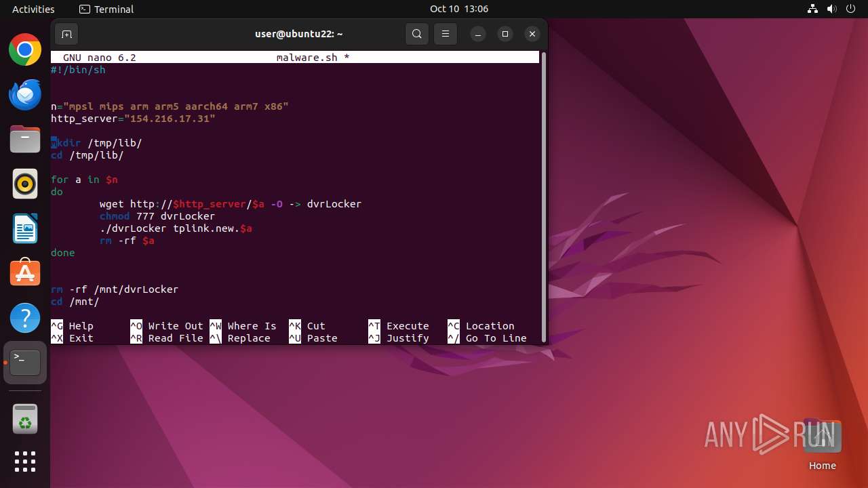Click the ^\ Replace shortcut
The width and height of the screenshot is (868, 488).
point(240,338)
